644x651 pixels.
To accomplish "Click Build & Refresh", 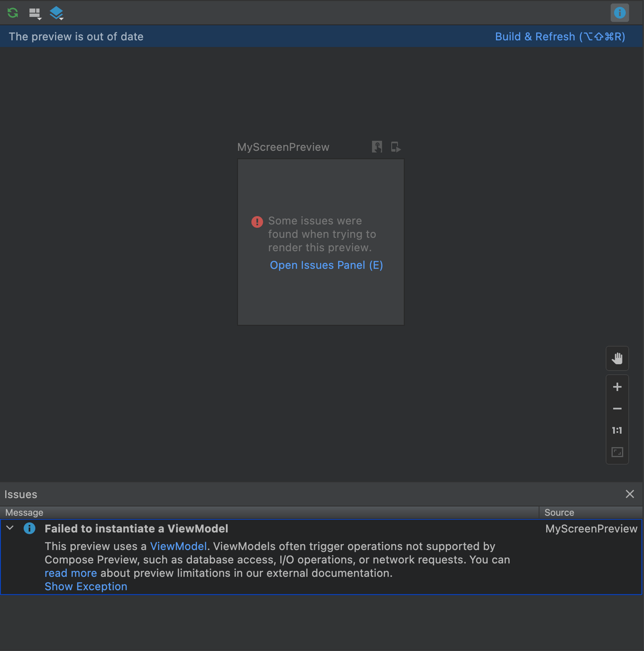I will pos(560,36).
